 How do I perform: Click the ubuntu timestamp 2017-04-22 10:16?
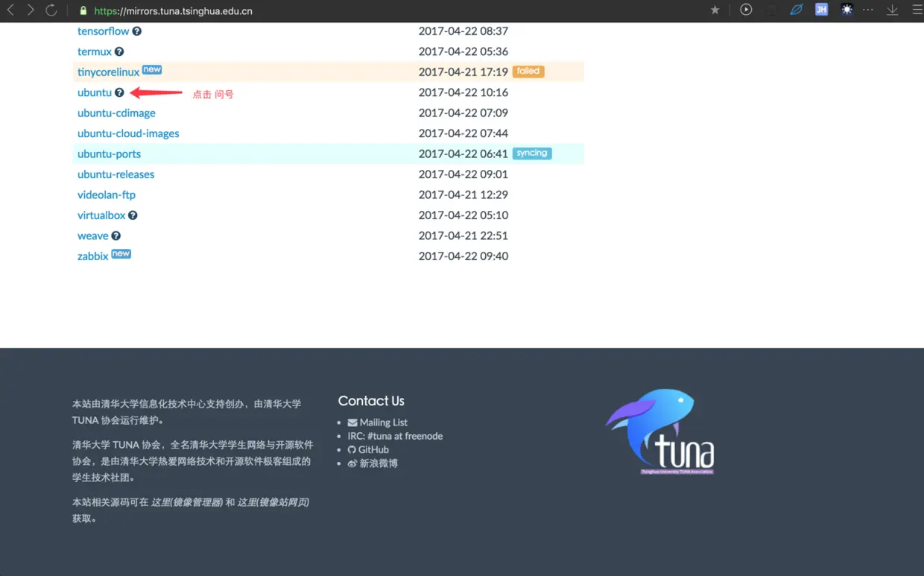click(463, 92)
